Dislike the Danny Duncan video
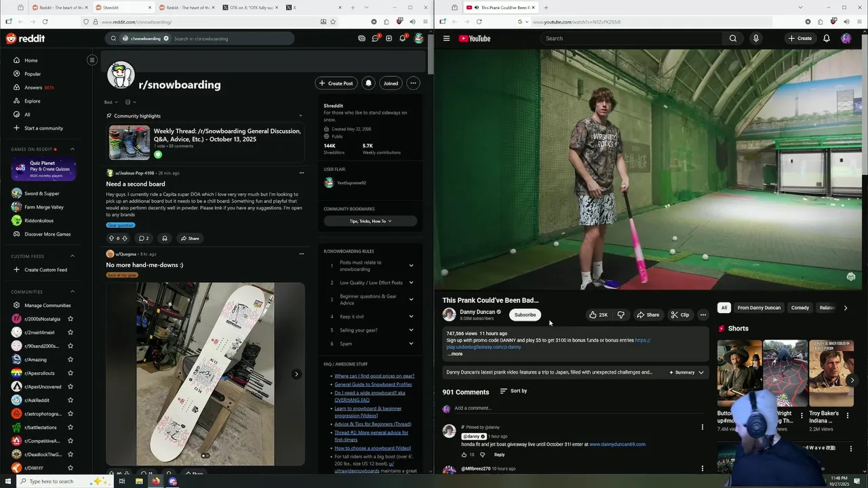 (620, 314)
